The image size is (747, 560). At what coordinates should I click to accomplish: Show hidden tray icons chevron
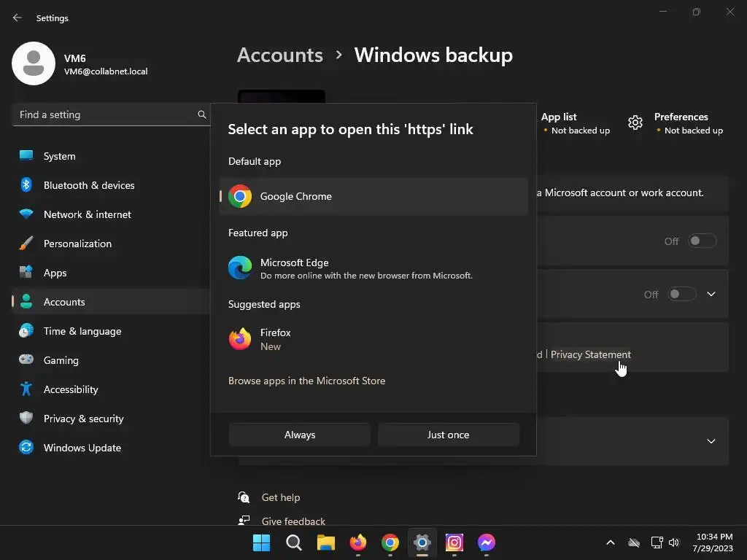611,542
